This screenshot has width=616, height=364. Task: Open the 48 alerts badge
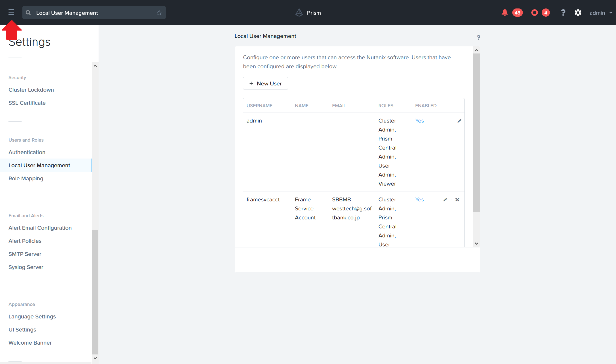[x=517, y=13]
